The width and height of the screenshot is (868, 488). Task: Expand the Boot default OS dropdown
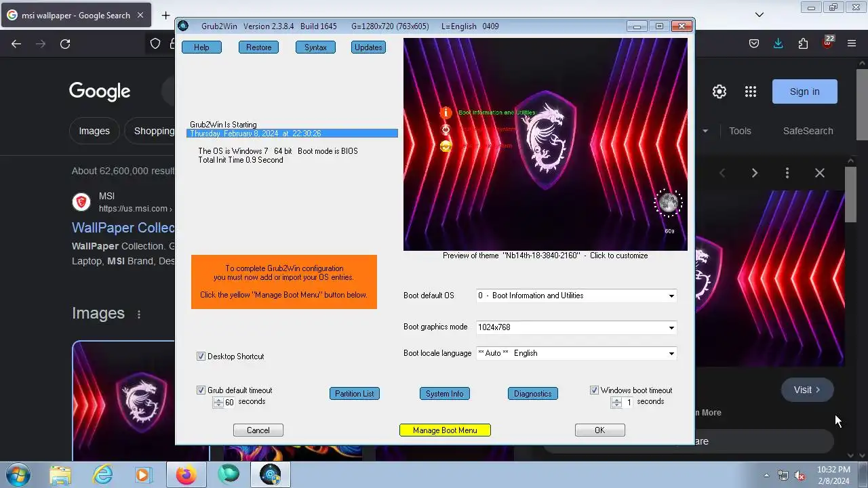(x=671, y=296)
